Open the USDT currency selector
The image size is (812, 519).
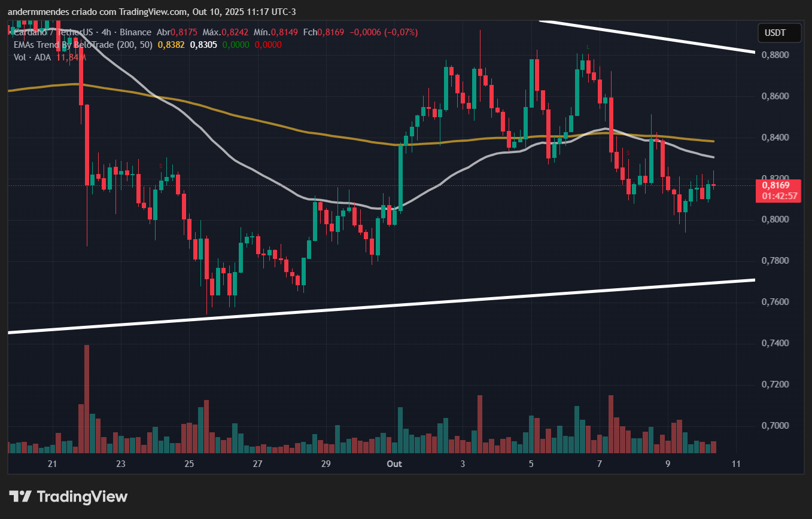pos(779,33)
